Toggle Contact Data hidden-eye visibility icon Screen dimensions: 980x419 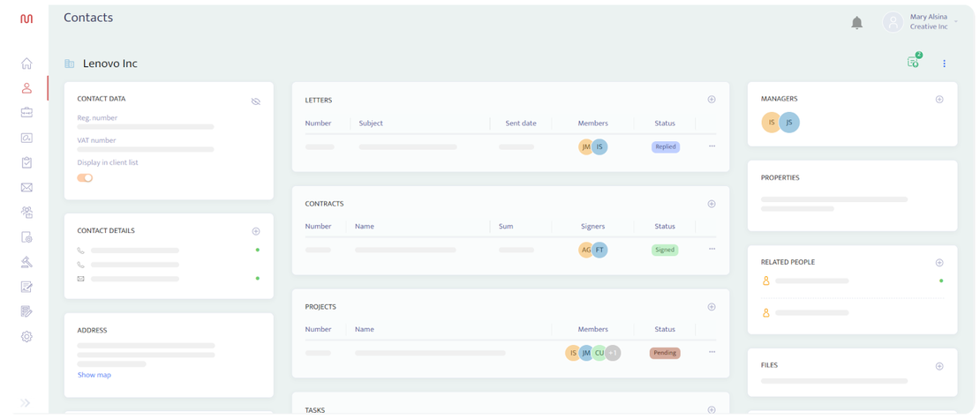256,101
